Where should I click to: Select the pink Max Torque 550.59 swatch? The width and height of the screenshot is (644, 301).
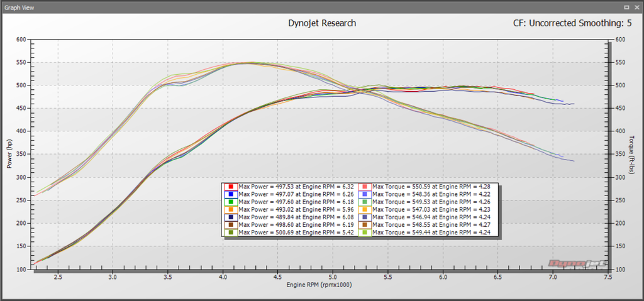[365, 187]
